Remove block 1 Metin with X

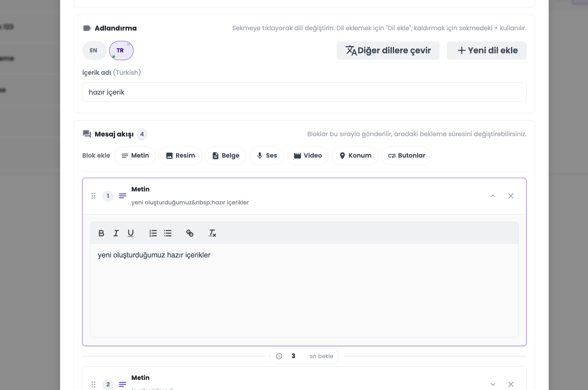coord(511,196)
